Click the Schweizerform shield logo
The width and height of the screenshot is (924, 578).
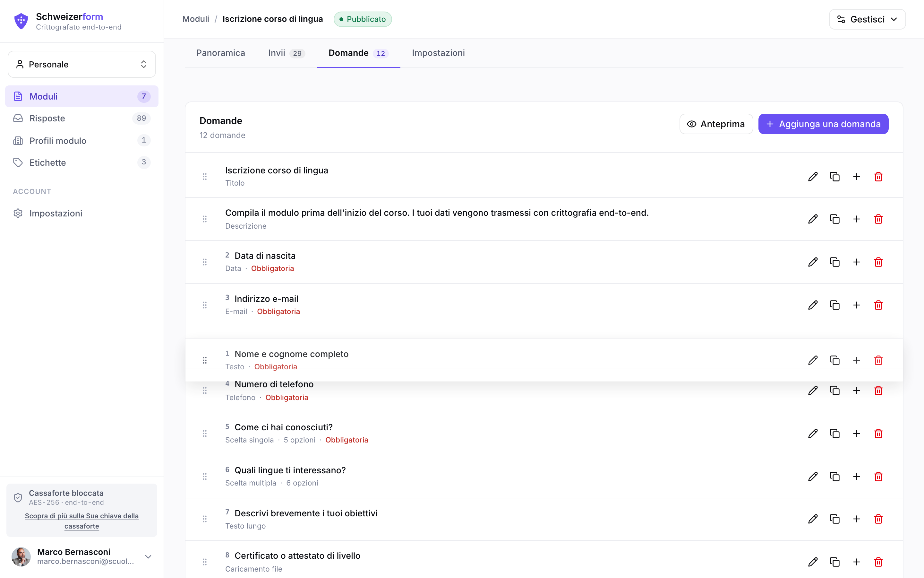coord(21,21)
